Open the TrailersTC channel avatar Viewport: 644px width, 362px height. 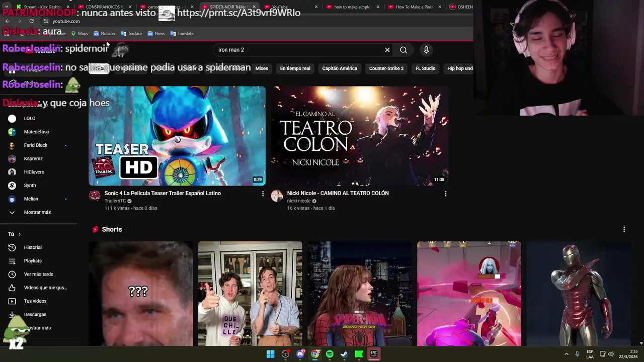pos(95,196)
